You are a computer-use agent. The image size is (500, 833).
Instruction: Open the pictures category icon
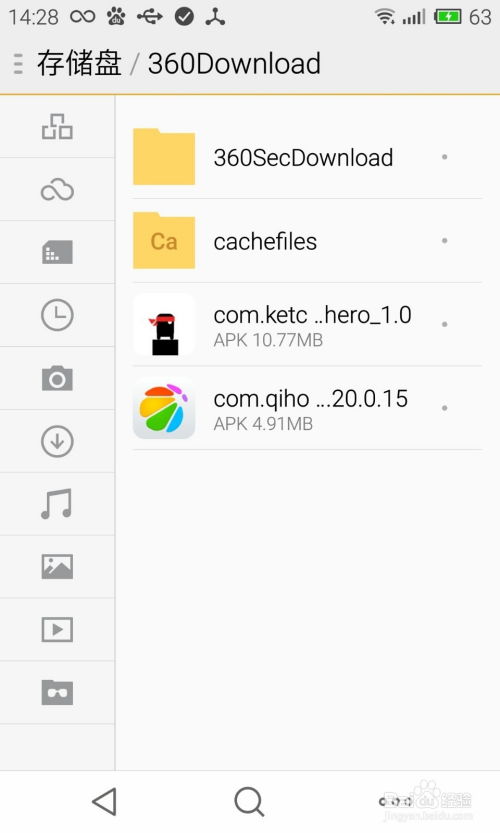click(57, 566)
